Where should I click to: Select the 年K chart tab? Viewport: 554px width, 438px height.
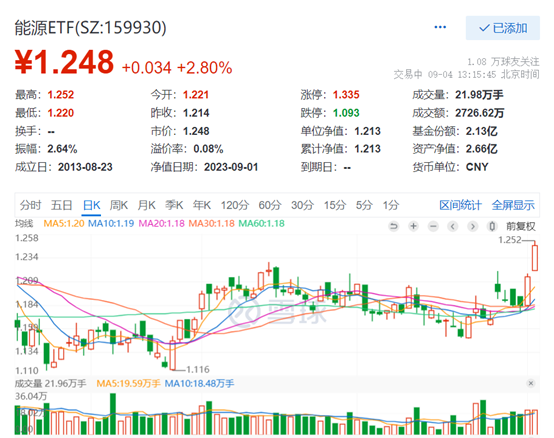(202, 205)
